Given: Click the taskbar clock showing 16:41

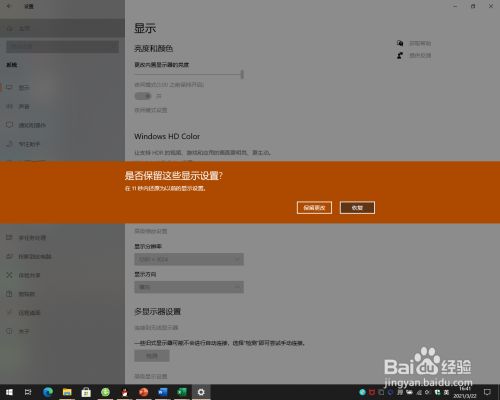Looking at the screenshot, I should click(465, 392).
